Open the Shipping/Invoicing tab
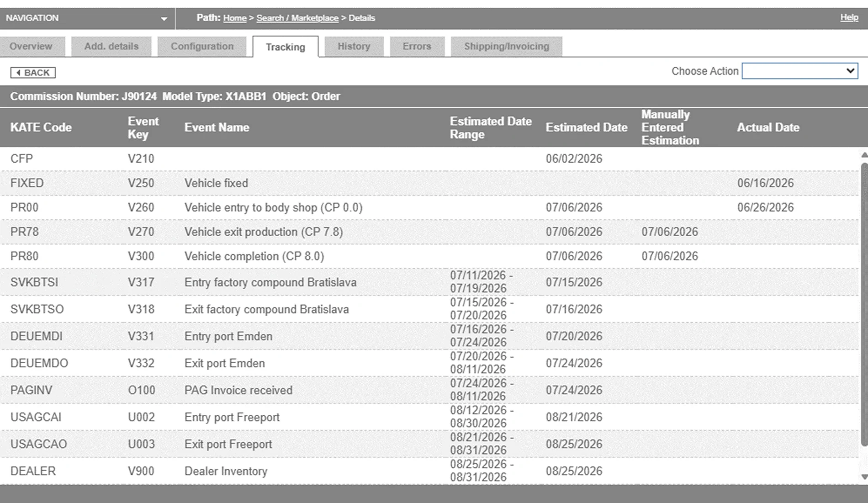 click(x=507, y=47)
